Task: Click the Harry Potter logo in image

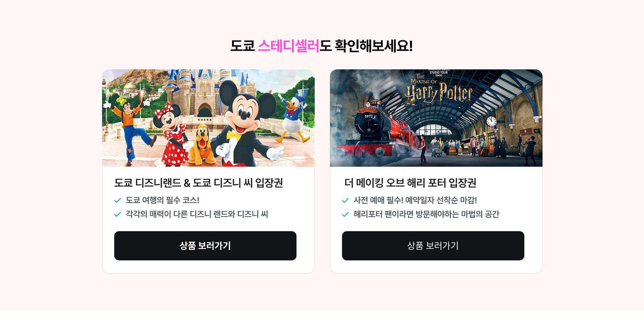Action: tap(439, 88)
